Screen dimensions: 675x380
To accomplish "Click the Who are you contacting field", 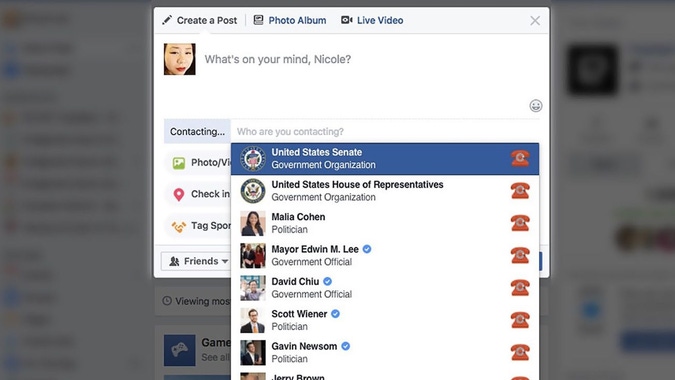I will tap(385, 131).
